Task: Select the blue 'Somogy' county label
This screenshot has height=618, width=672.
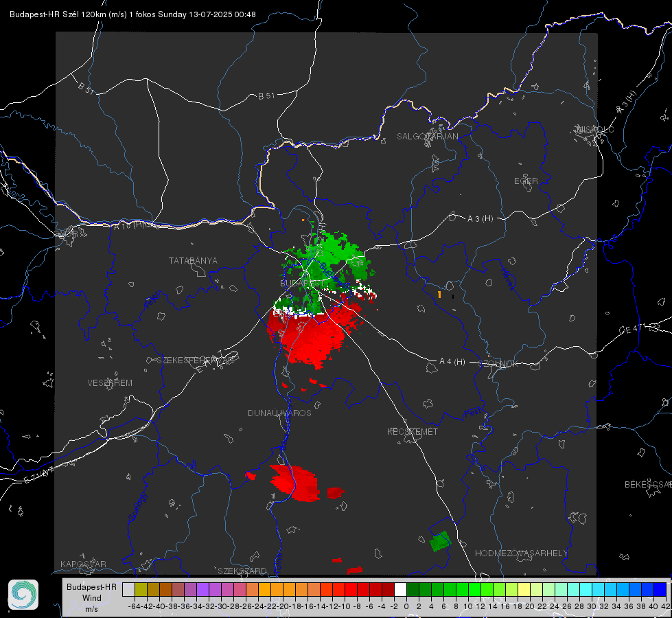Action: (137, 507)
